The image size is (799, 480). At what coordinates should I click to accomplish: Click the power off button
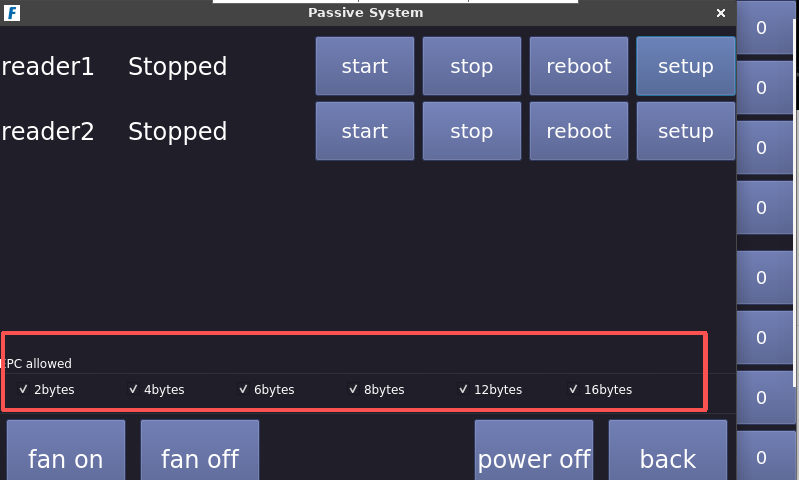[534, 455]
